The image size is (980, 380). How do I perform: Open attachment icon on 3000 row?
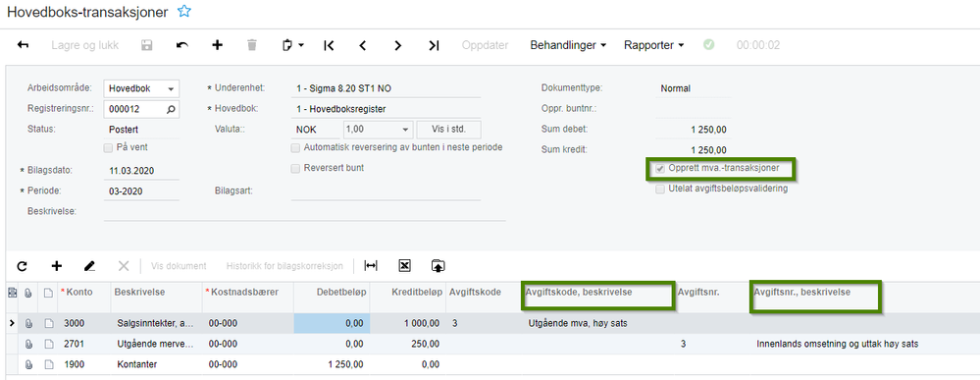click(x=28, y=324)
